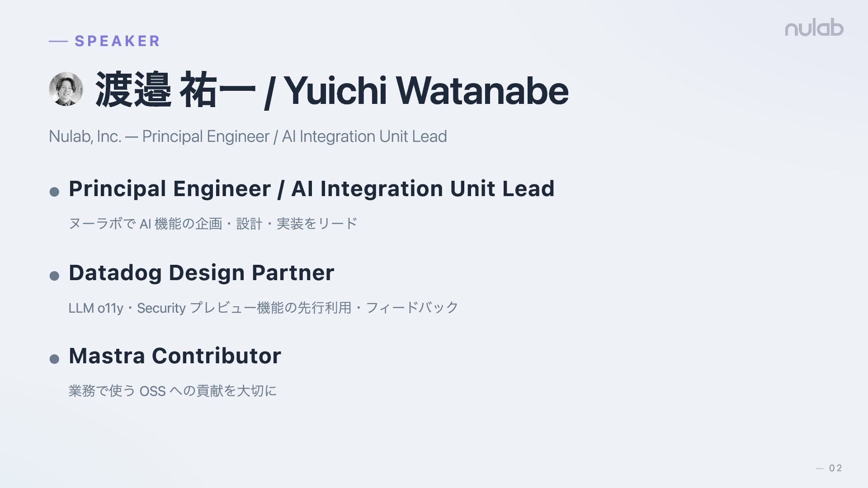Click bullet dot beside Datadog Design Partner
This screenshot has height=488, width=868.
pyautogui.click(x=54, y=276)
